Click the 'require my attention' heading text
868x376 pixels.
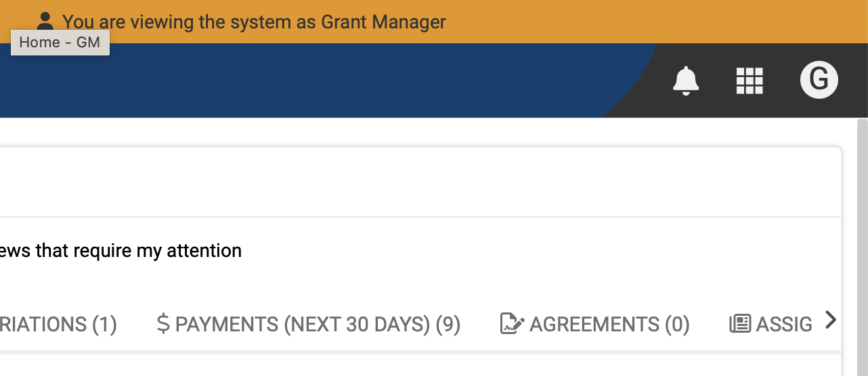point(122,251)
